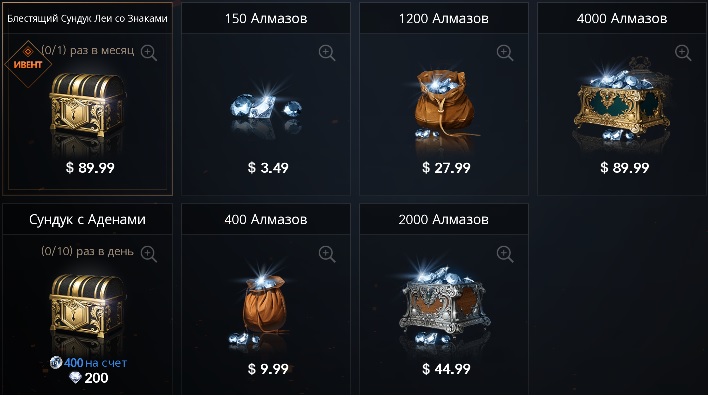Click the $ 27.99 price
Screen dimensions: 708x397
(x=446, y=168)
